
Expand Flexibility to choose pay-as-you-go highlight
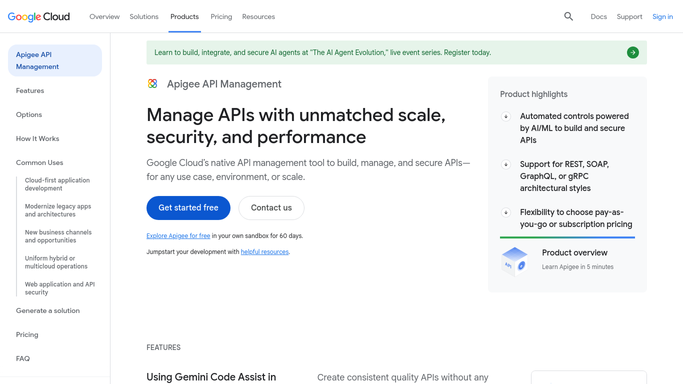[506, 212]
